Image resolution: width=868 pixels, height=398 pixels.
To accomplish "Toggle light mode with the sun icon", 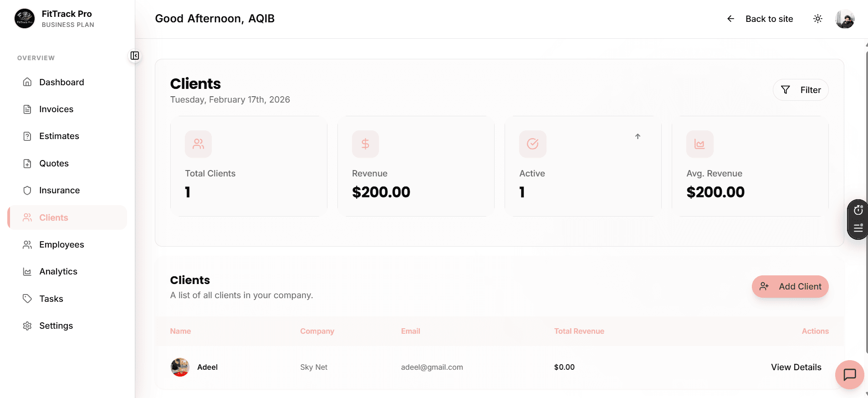I will pos(817,19).
